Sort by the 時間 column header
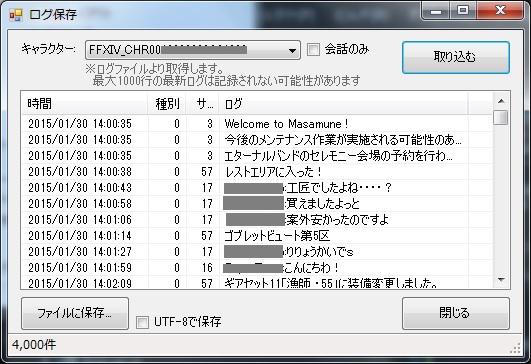531x364 pixels. [x=84, y=104]
